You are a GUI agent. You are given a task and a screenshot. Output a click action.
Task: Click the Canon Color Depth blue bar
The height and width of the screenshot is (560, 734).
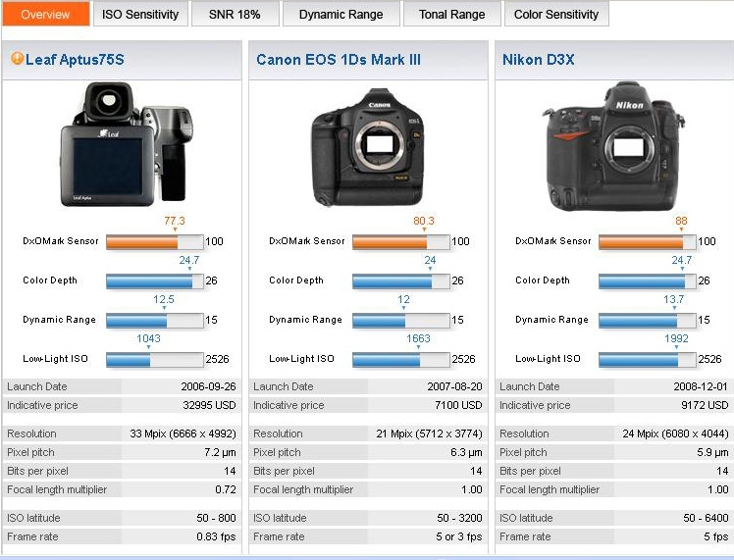tap(401, 281)
